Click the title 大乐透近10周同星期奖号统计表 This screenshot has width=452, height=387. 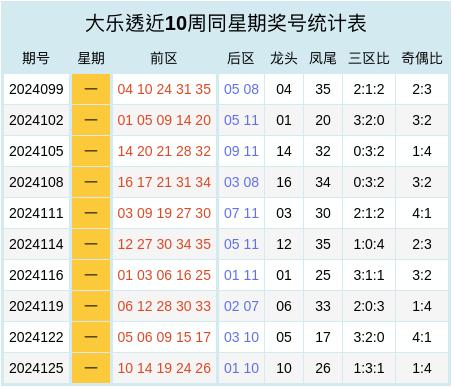coord(226,23)
